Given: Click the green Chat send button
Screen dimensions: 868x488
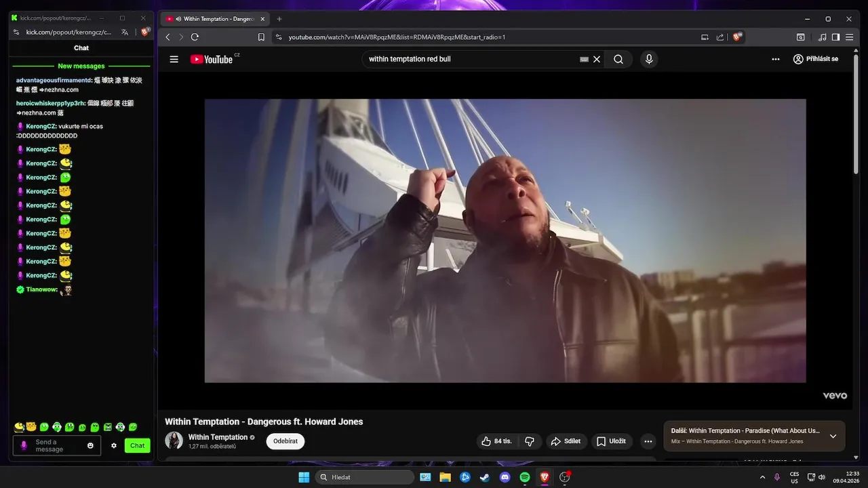Looking at the screenshot, I should (138, 445).
